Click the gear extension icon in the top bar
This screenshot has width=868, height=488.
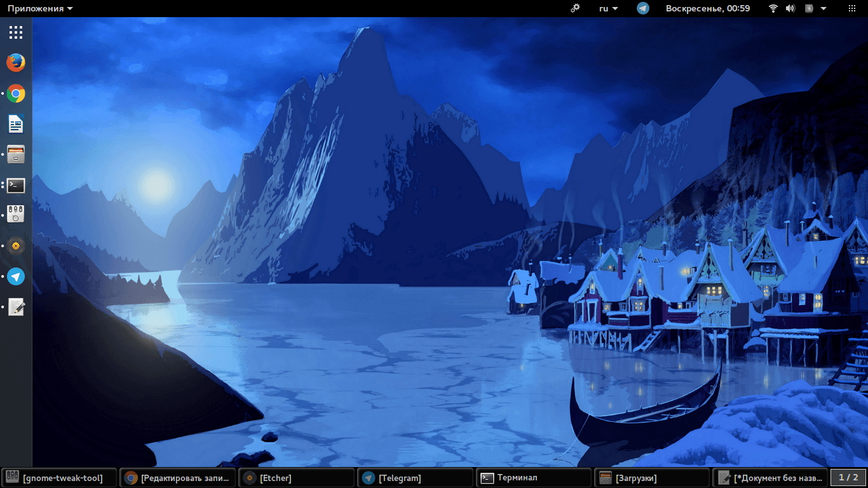pyautogui.click(x=575, y=8)
